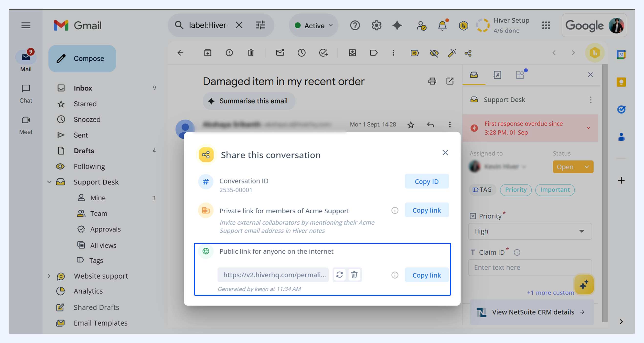Snooze this conversation
This screenshot has height=343, width=644.
pyautogui.click(x=301, y=53)
